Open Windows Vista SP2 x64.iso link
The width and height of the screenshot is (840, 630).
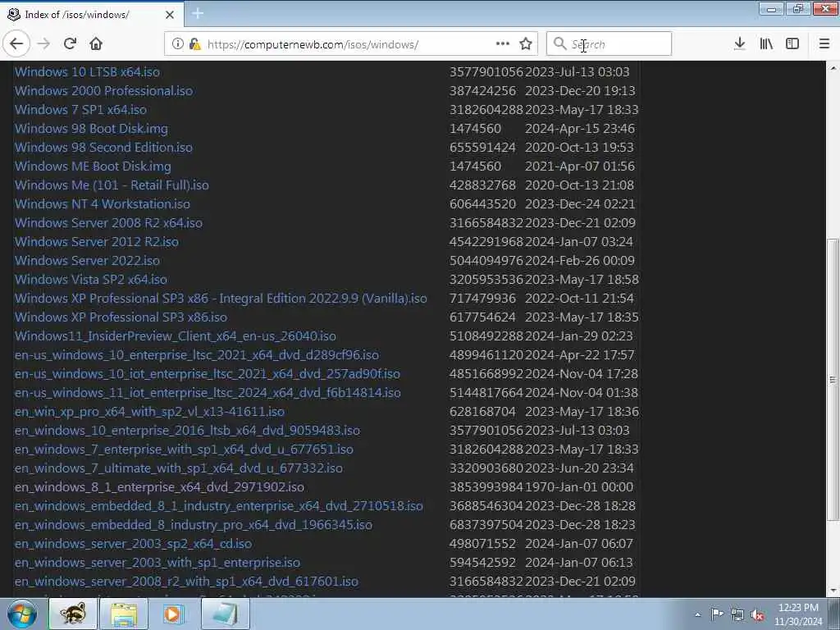(x=90, y=280)
